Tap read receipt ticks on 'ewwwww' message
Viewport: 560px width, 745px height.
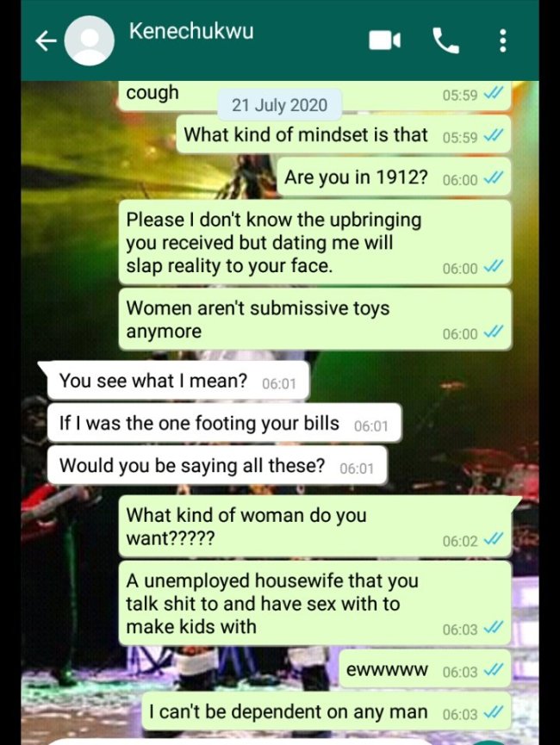click(493, 671)
